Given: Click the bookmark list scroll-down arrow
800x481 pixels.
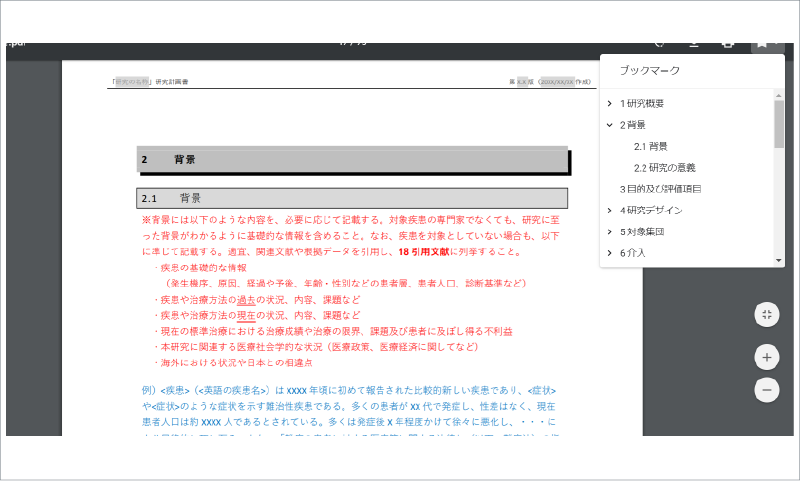Looking at the screenshot, I should click(x=779, y=261).
